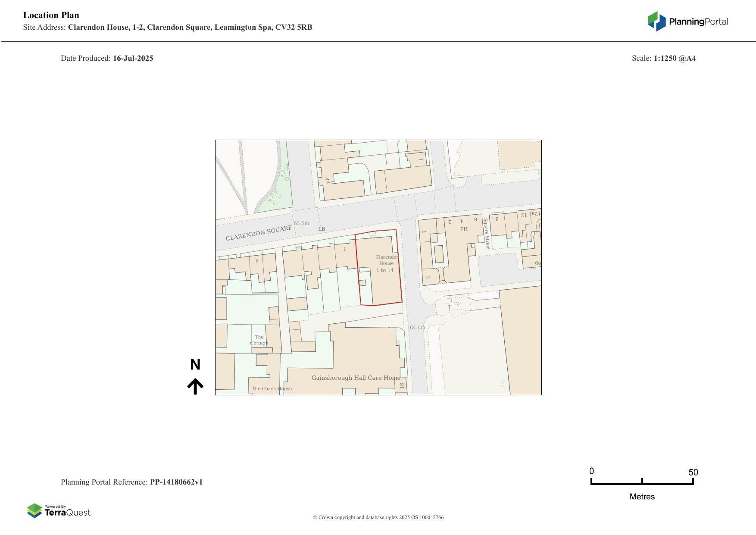Click the north arrow symbol
Image resolution: width=756 pixels, height=535 pixels.
click(195, 386)
